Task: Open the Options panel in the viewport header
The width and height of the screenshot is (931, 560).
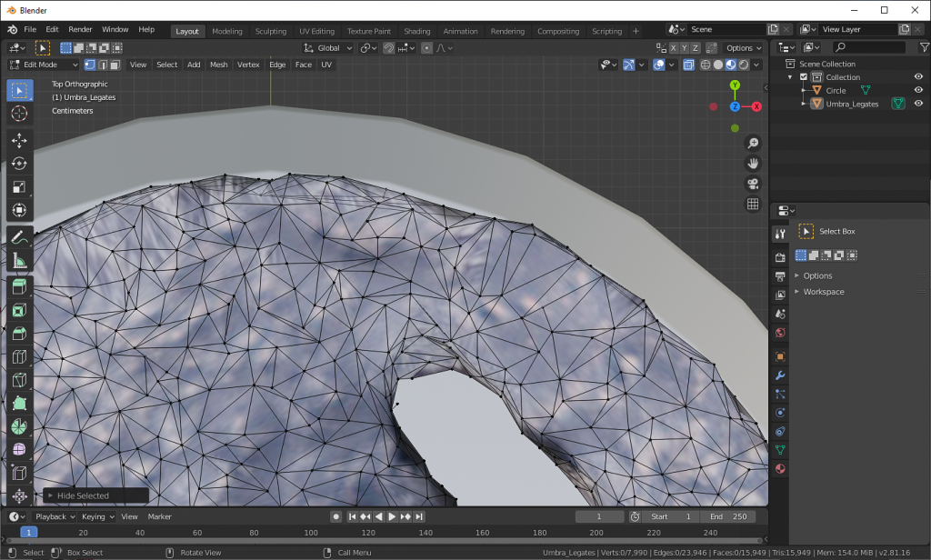Action: (742, 47)
